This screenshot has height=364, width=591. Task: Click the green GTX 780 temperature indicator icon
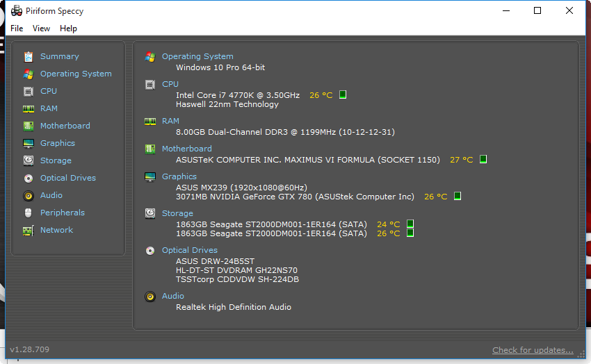tap(458, 196)
